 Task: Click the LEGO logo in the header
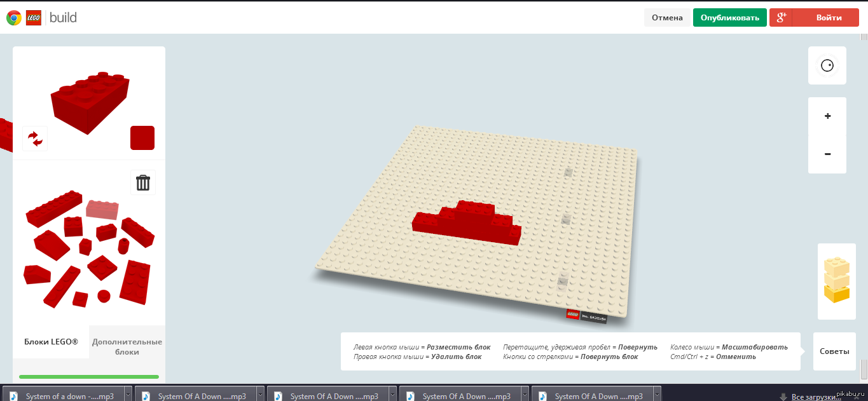pos(34,18)
